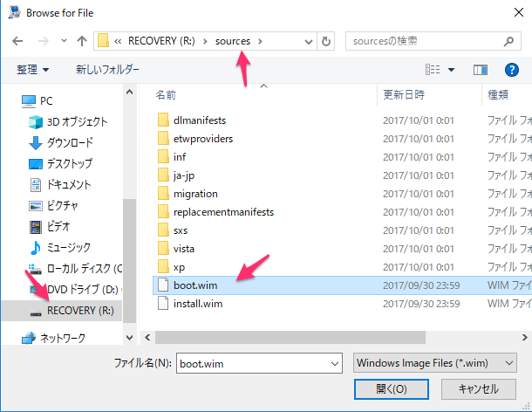Select the migration folder
The image size is (532, 412).
pyautogui.click(x=195, y=194)
